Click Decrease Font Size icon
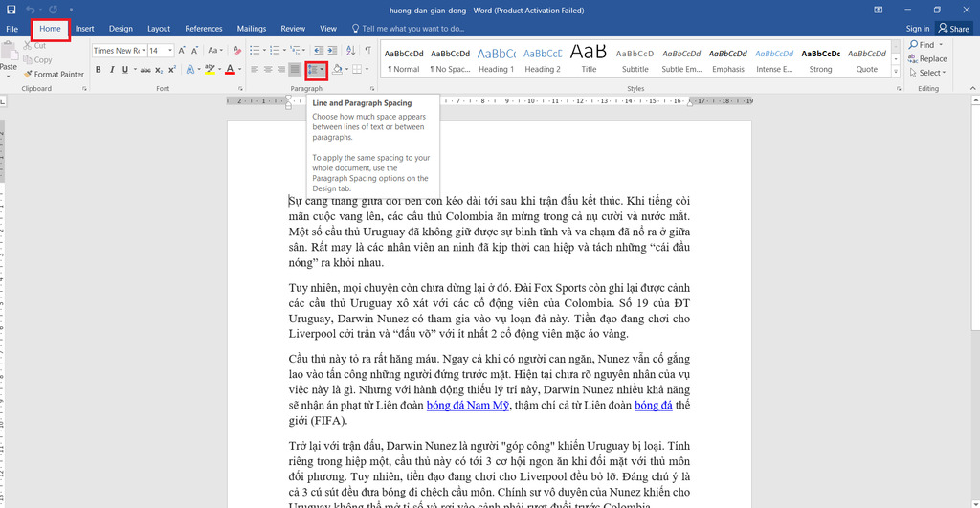This screenshot has width=980, height=508. coord(195,51)
